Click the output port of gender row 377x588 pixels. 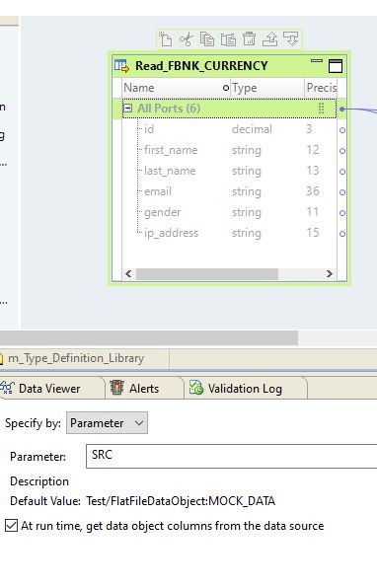[x=342, y=213]
